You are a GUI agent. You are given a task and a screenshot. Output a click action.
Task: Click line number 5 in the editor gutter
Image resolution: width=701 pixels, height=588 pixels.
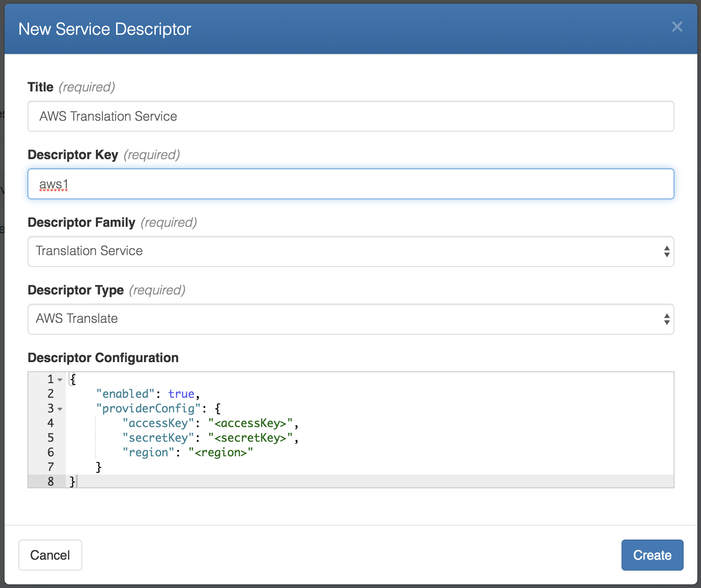coord(51,438)
